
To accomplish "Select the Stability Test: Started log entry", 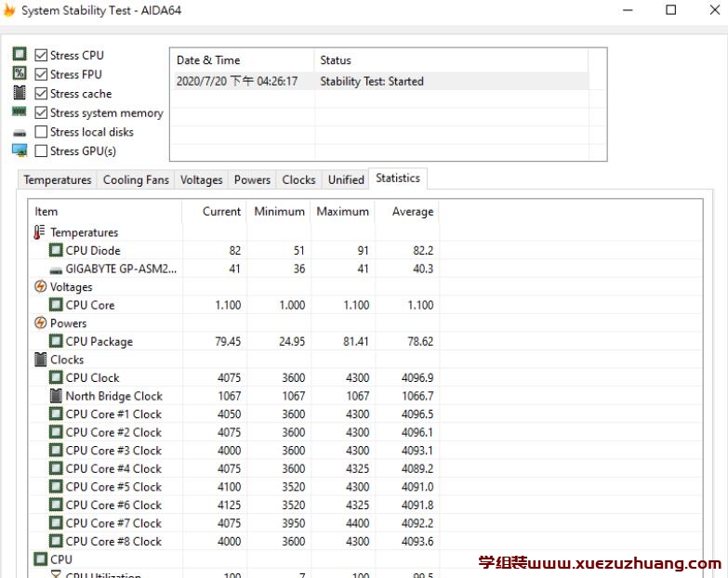I will tap(372, 81).
